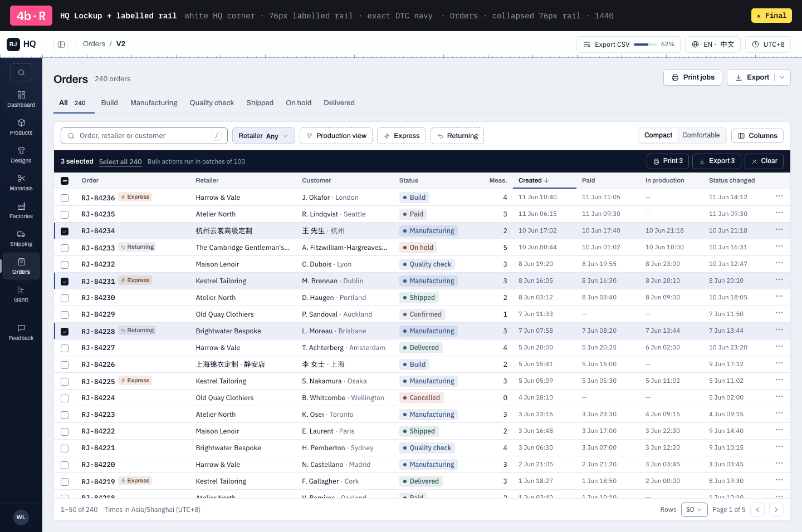Go to the next page of orders
The height and width of the screenshot is (532, 802).
(776, 510)
